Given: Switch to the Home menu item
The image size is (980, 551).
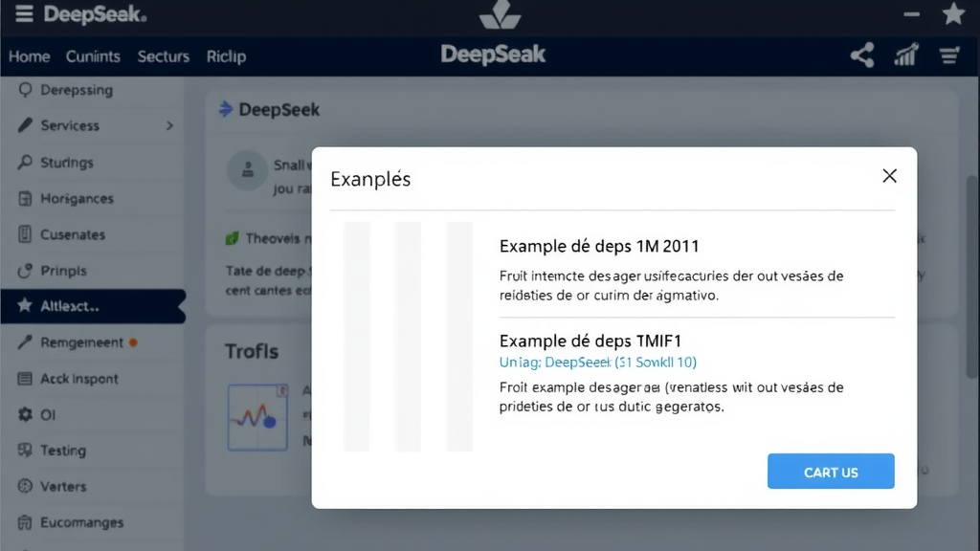Looking at the screenshot, I should point(29,56).
